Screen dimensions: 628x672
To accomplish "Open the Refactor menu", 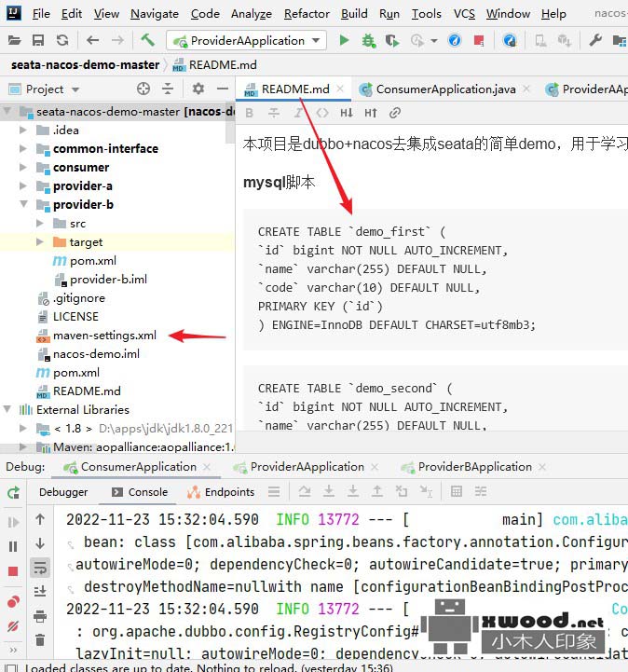I will coord(307,14).
